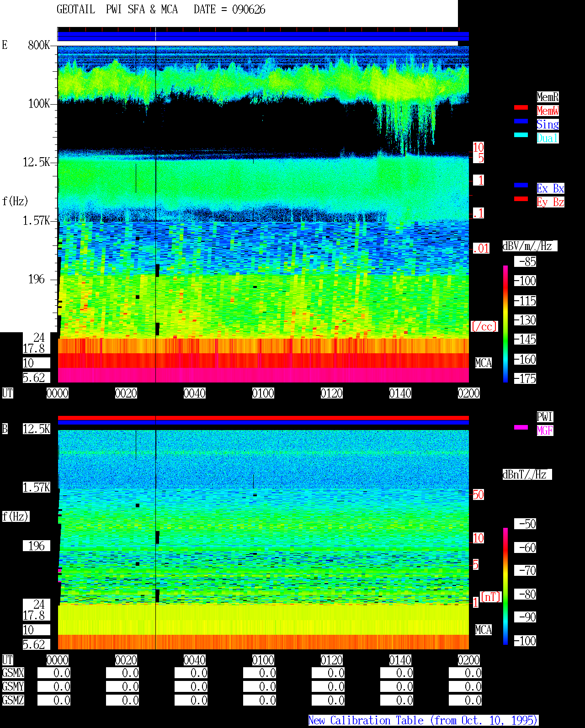Viewport: 585px width, 728px height.
Task: Select the Ex Bx legend label
Action: (550, 188)
